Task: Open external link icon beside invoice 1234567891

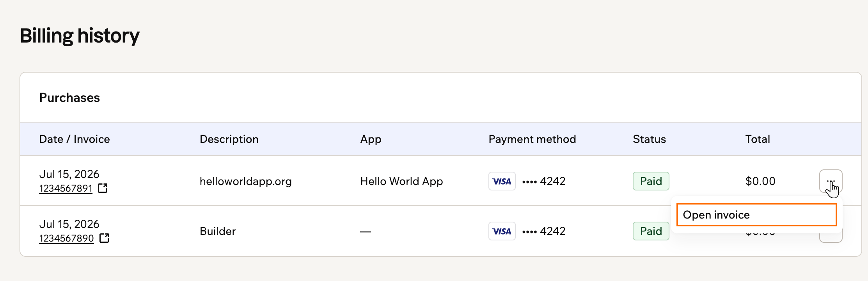Action: (103, 188)
